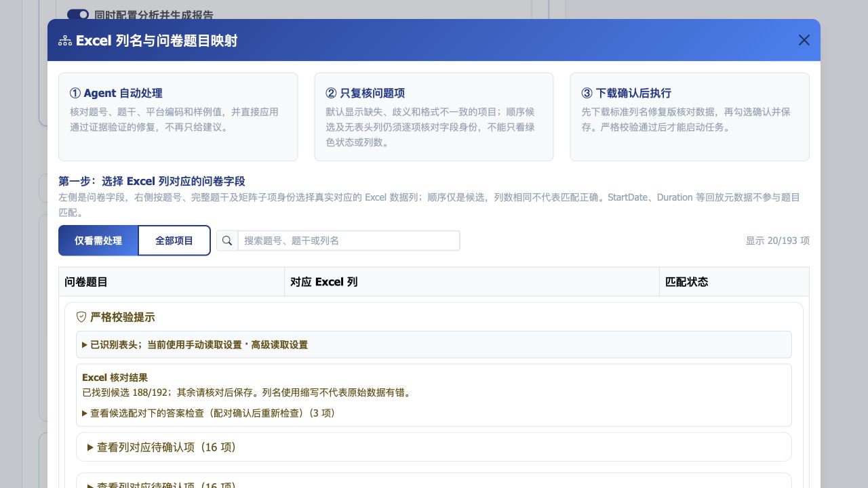Click the 严格校验提示 heading text
The height and width of the screenshot is (488, 868).
[x=122, y=317]
